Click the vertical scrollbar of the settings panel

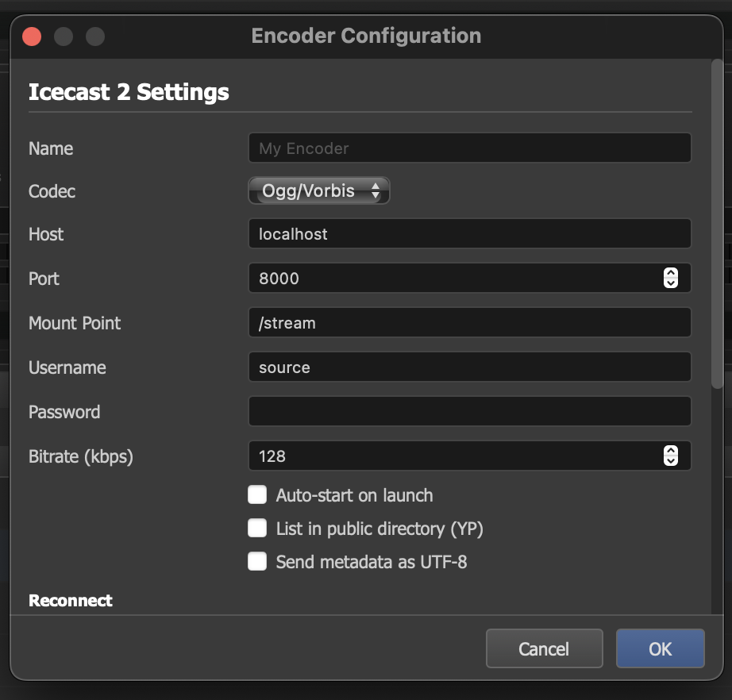(x=717, y=224)
